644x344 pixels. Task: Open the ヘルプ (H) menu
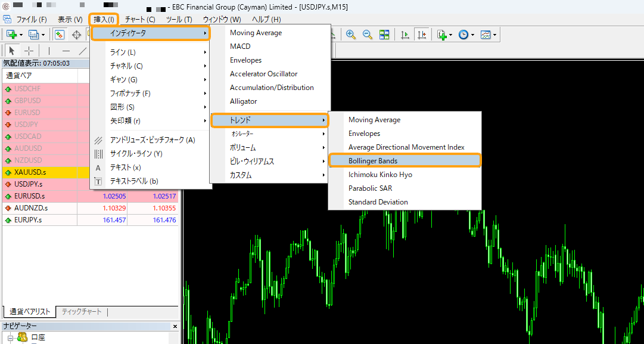click(x=266, y=19)
